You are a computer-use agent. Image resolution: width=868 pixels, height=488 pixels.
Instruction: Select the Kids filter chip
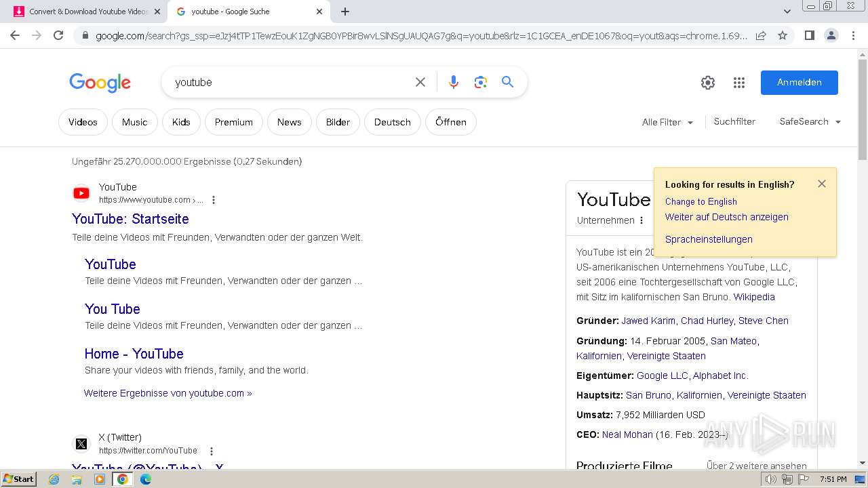pyautogui.click(x=181, y=122)
